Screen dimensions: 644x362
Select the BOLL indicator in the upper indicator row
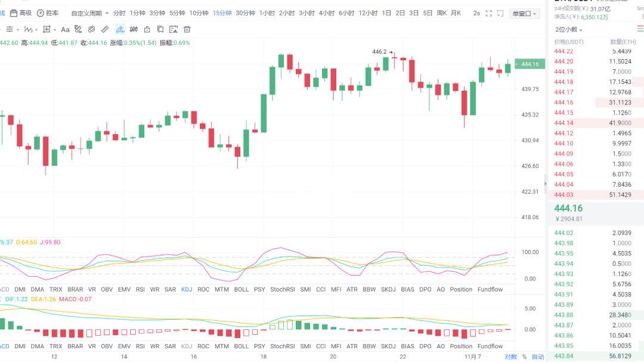coord(241,289)
